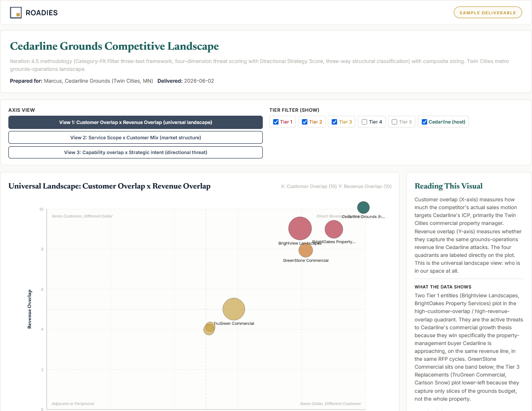Click the AXIS VIEW section label
The image size is (532, 411).
pyautogui.click(x=22, y=110)
